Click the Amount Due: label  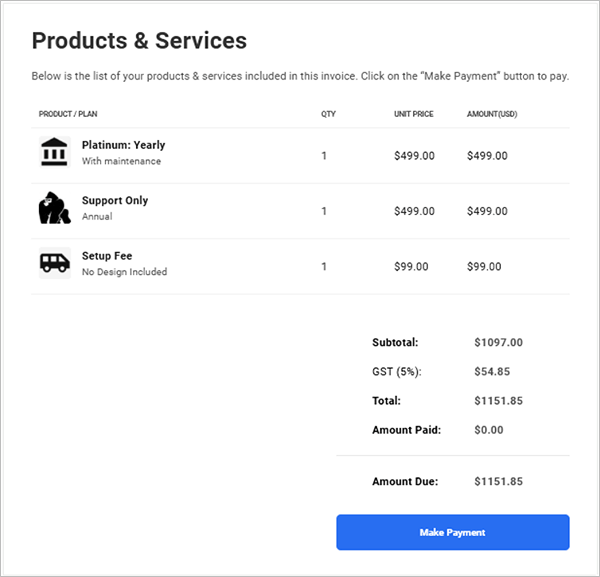405,481
